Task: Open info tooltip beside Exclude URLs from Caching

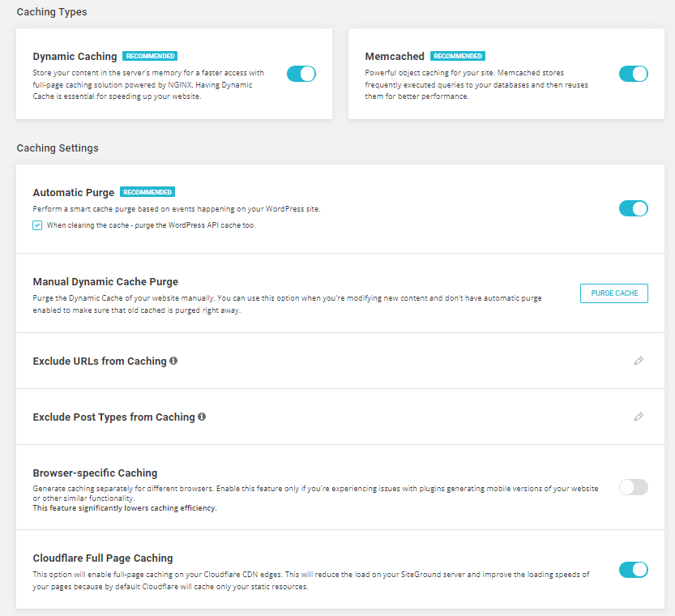Action: (173, 361)
